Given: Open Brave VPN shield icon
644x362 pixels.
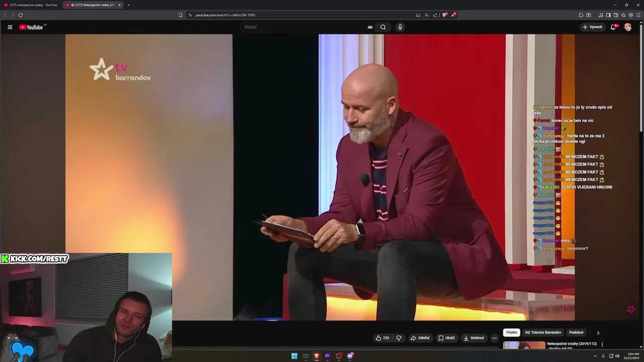Looking at the screenshot, I should click(631, 15).
